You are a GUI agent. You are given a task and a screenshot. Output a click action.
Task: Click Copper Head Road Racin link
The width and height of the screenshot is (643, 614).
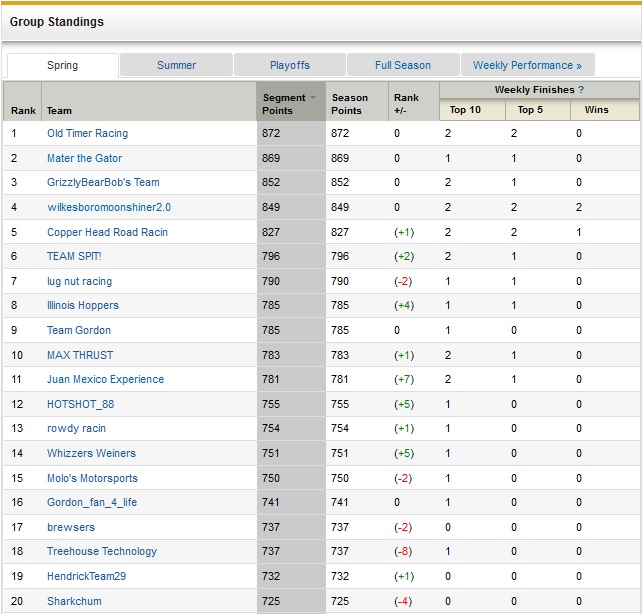click(x=107, y=232)
